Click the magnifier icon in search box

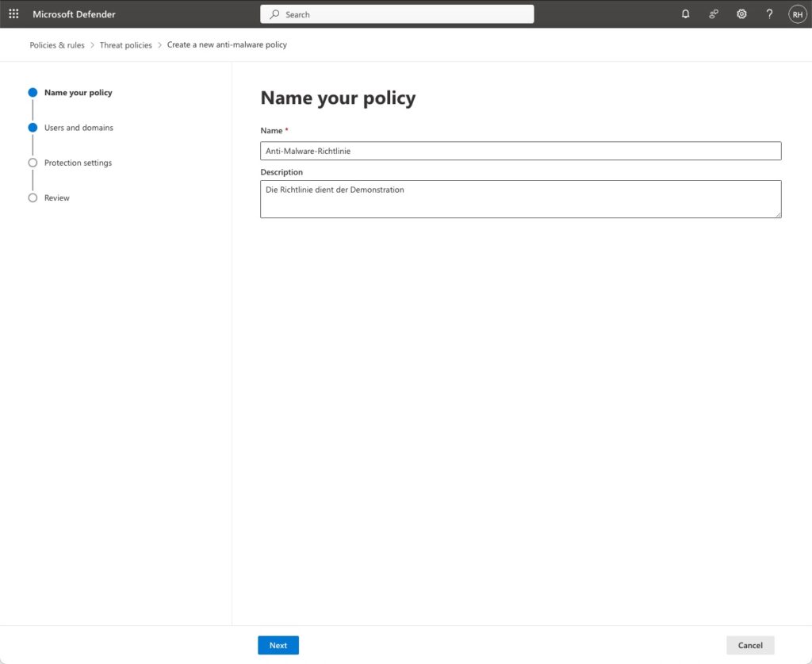click(274, 14)
